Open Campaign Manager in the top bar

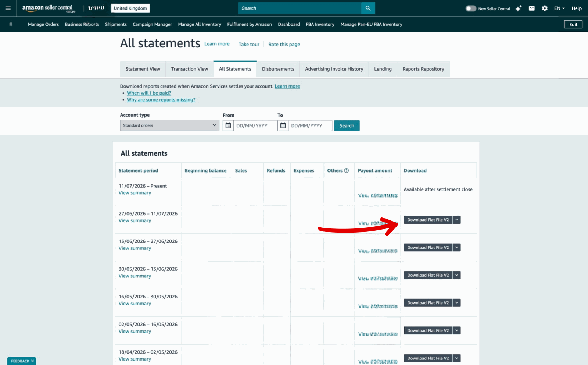coord(152,24)
